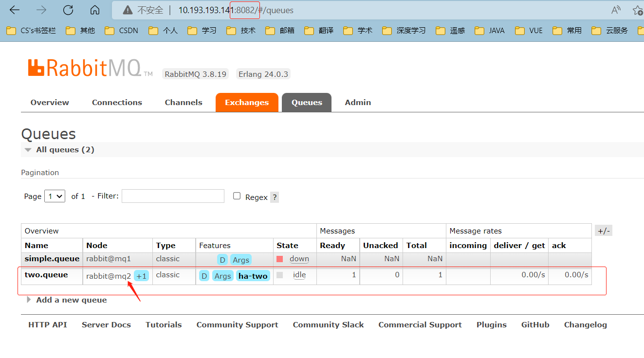This screenshot has height=358, width=644.
Task: Sort by incoming message rate header
Action: [468, 246]
